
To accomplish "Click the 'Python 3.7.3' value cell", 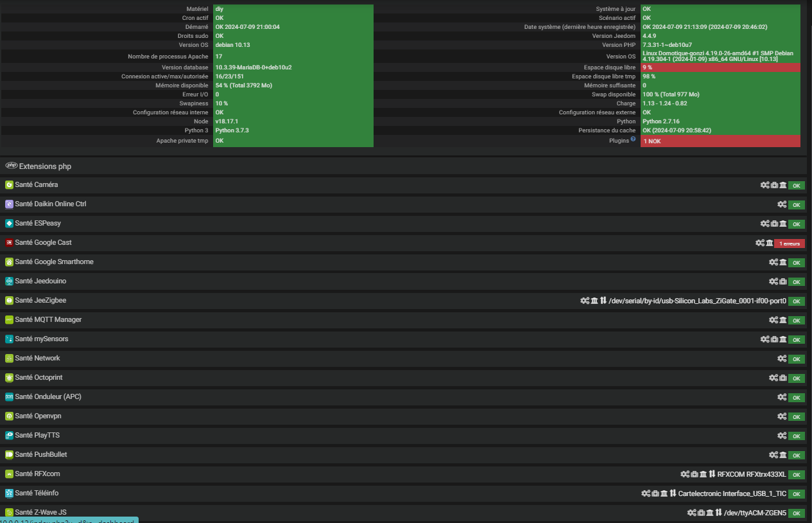I will 293,130.
